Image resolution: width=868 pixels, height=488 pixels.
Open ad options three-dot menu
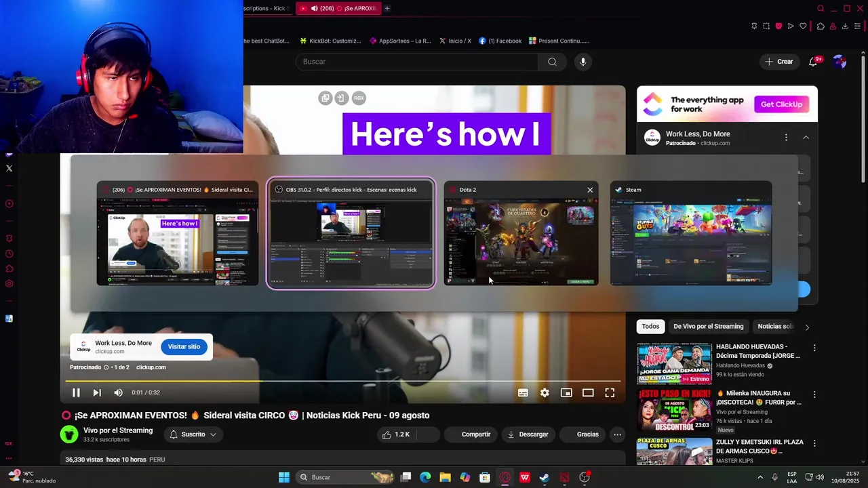point(786,138)
